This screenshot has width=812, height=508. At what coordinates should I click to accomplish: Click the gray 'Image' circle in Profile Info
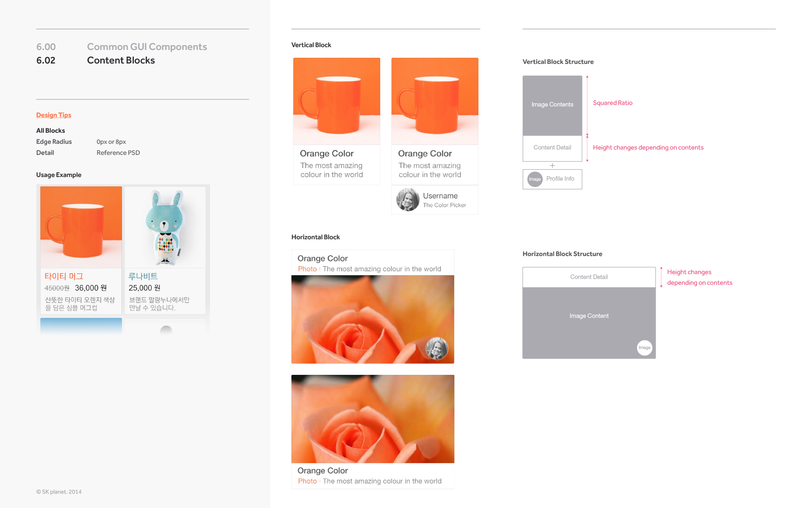point(535,179)
